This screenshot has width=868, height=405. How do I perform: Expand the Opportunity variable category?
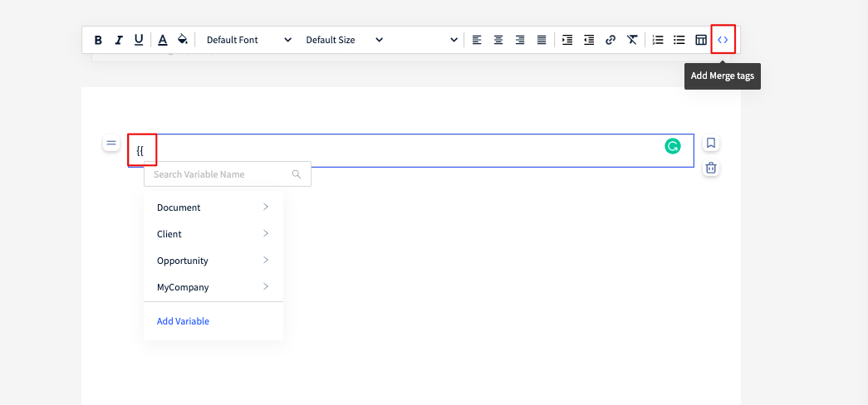tap(213, 261)
